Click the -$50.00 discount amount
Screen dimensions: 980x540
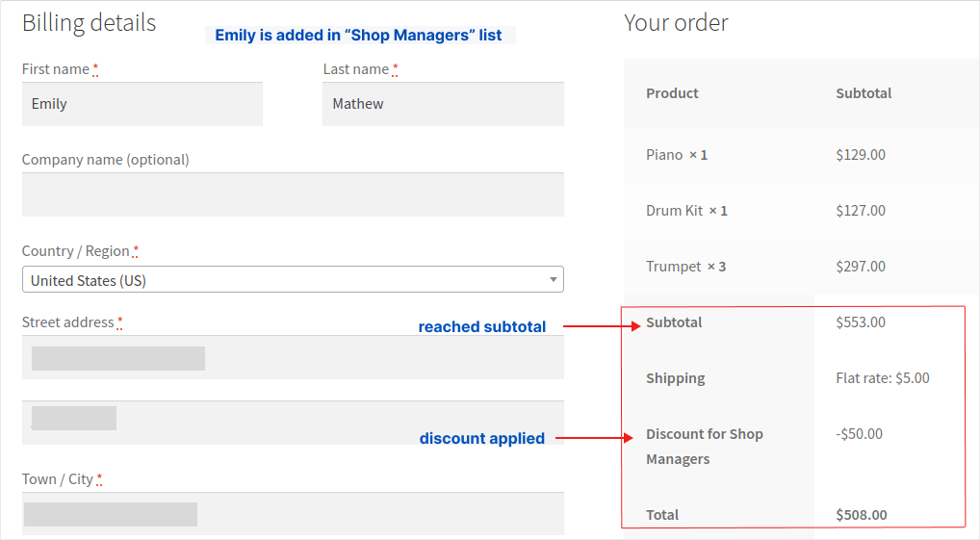click(x=859, y=434)
